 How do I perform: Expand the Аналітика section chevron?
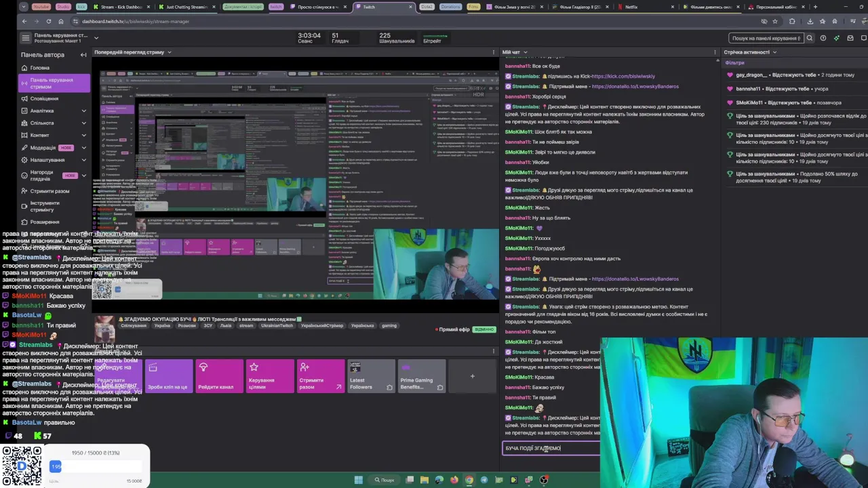(84, 110)
